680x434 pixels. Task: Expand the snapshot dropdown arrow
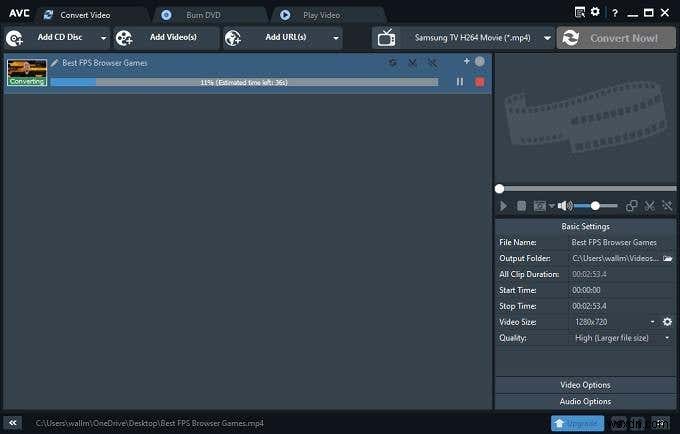coord(551,206)
